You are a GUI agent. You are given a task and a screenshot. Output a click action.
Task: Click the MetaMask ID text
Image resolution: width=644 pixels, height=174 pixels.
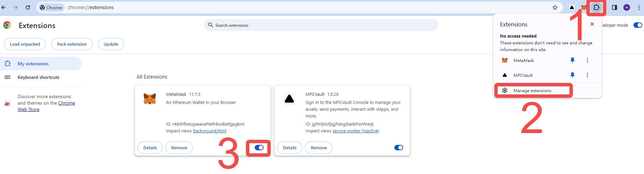(205, 124)
